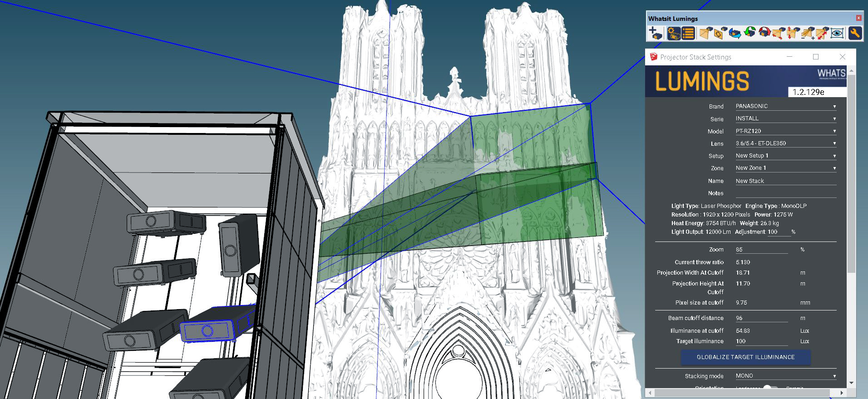The image size is (868, 399).
Task: Open the Stacking mode MONO dropdown
Action: [786, 376]
